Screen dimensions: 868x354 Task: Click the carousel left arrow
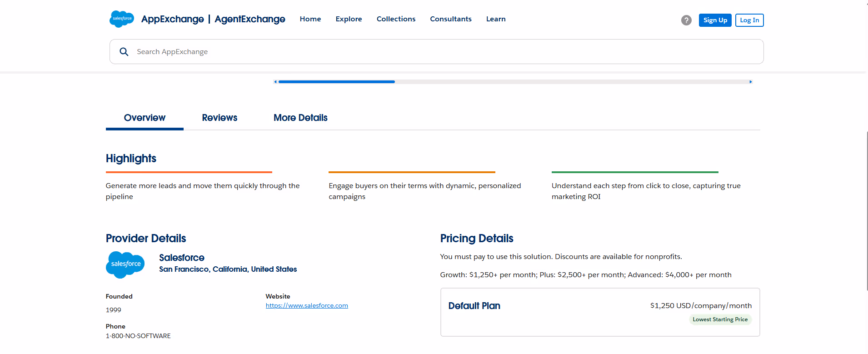coord(275,82)
